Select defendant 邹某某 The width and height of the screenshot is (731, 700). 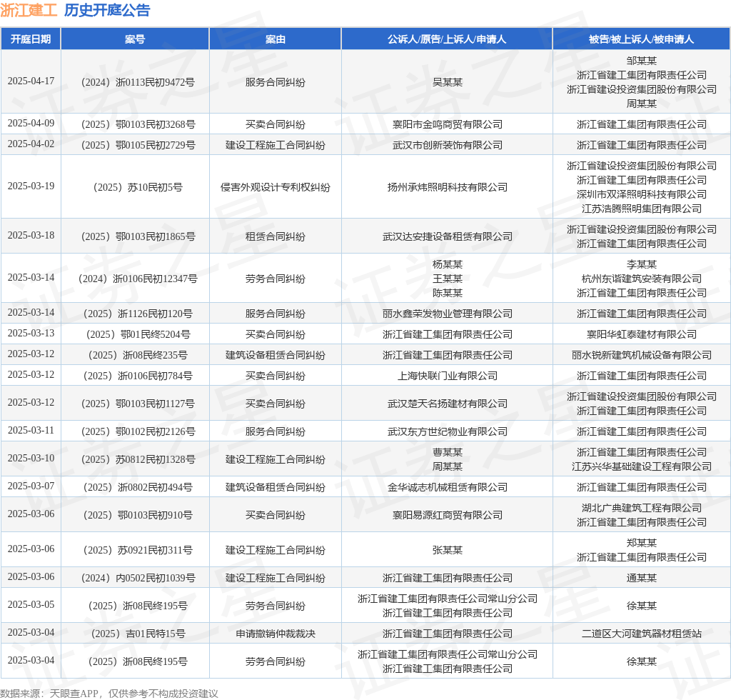point(642,61)
